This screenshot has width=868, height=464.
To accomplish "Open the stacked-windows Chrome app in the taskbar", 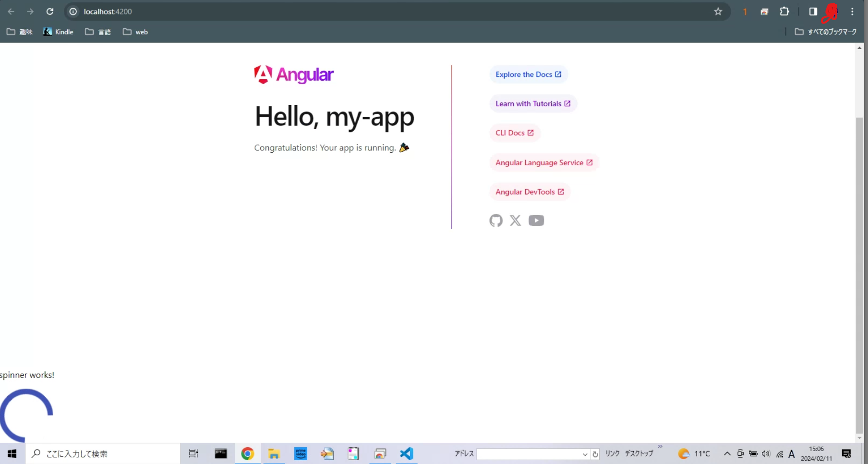I will (x=380, y=454).
